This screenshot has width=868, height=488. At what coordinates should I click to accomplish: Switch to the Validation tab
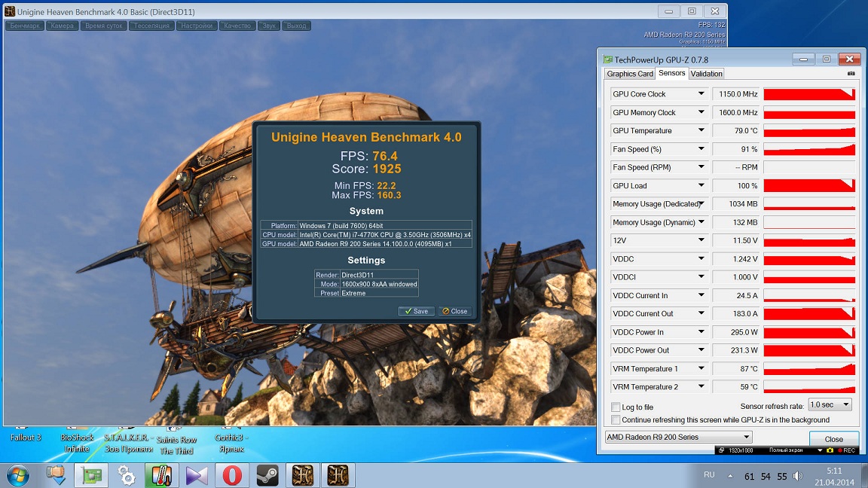point(706,74)
